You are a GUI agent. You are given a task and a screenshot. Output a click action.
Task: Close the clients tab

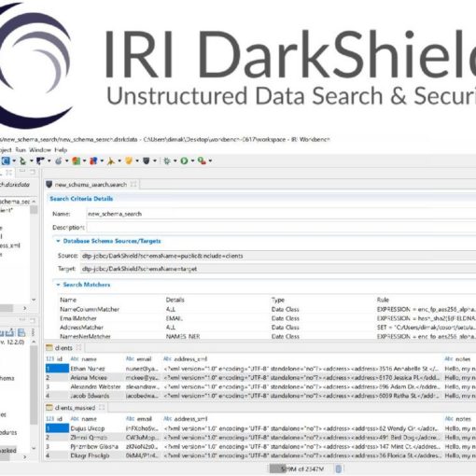click(78, 347)
